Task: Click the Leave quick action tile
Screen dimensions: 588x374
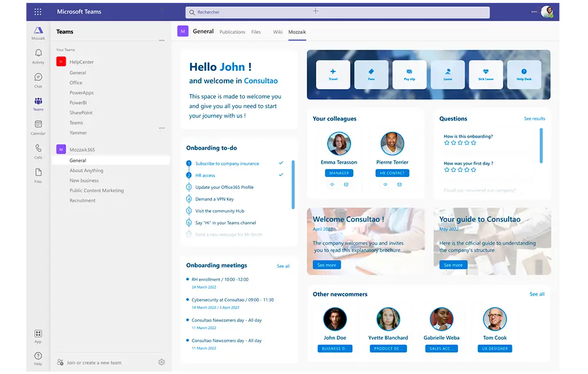Action: click(448, 75)
